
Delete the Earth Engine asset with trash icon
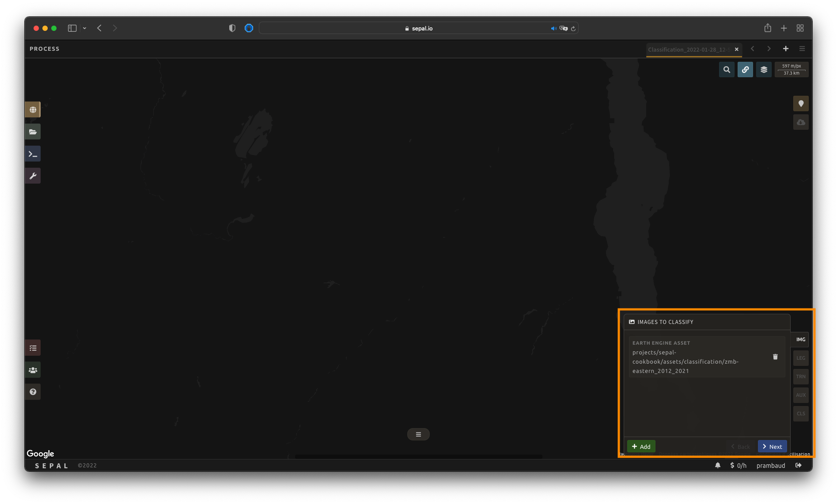tap(775, 357)
